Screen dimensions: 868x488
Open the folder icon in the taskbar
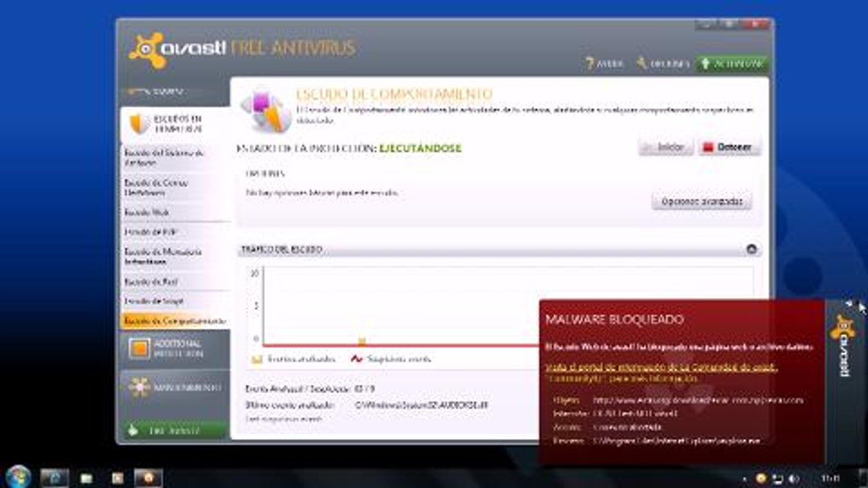click(86, 478)
